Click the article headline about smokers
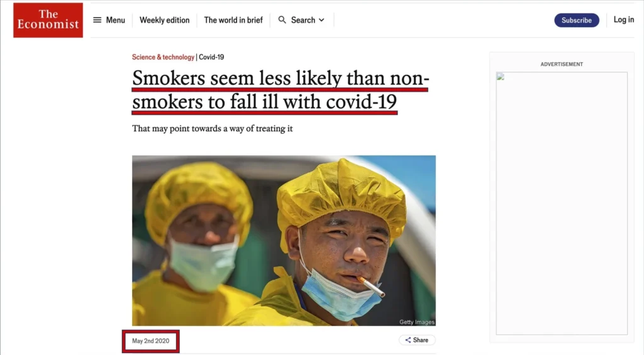This screenshot has height=355, width=644. click(280, 90)
